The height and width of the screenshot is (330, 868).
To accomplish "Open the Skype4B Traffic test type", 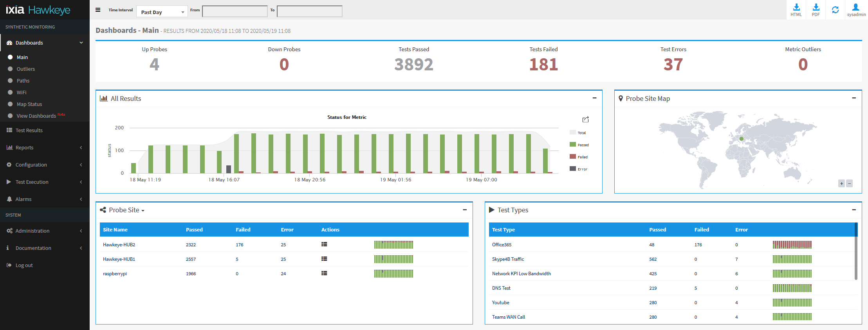I will (508, 259).
